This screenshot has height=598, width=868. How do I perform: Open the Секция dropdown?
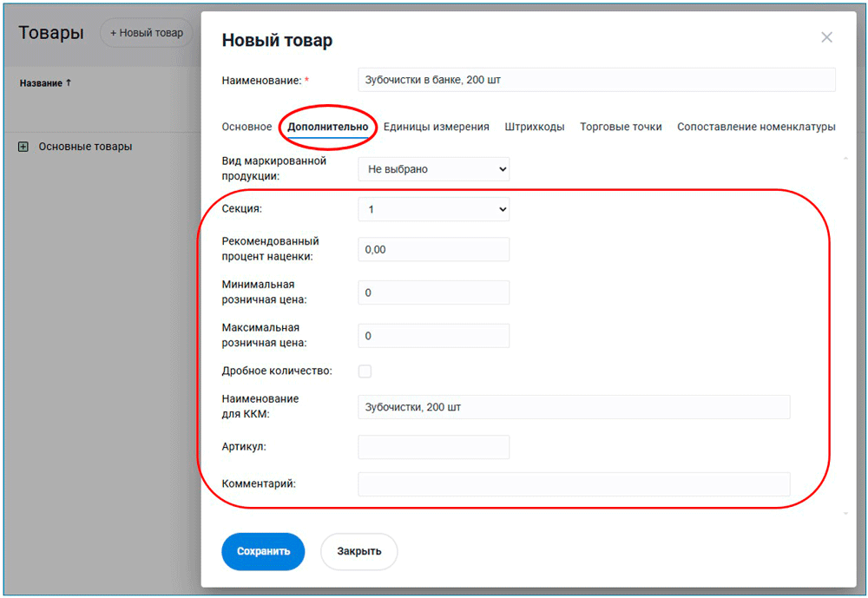433,209
